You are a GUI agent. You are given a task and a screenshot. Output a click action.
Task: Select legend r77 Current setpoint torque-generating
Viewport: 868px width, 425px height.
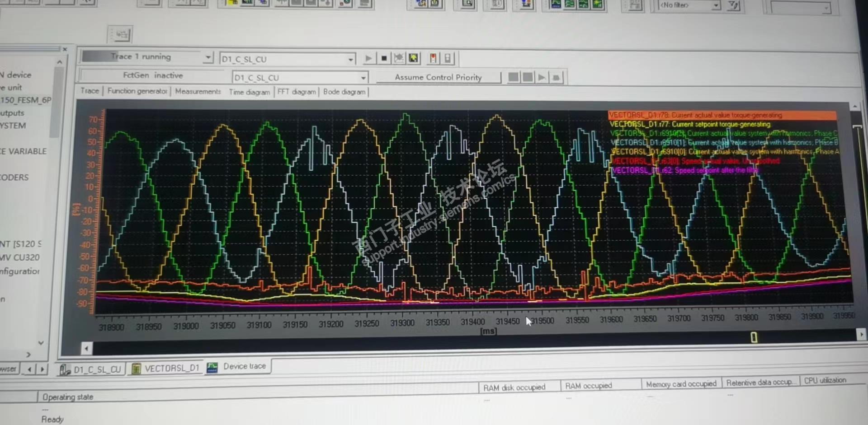tap(690, 124)
